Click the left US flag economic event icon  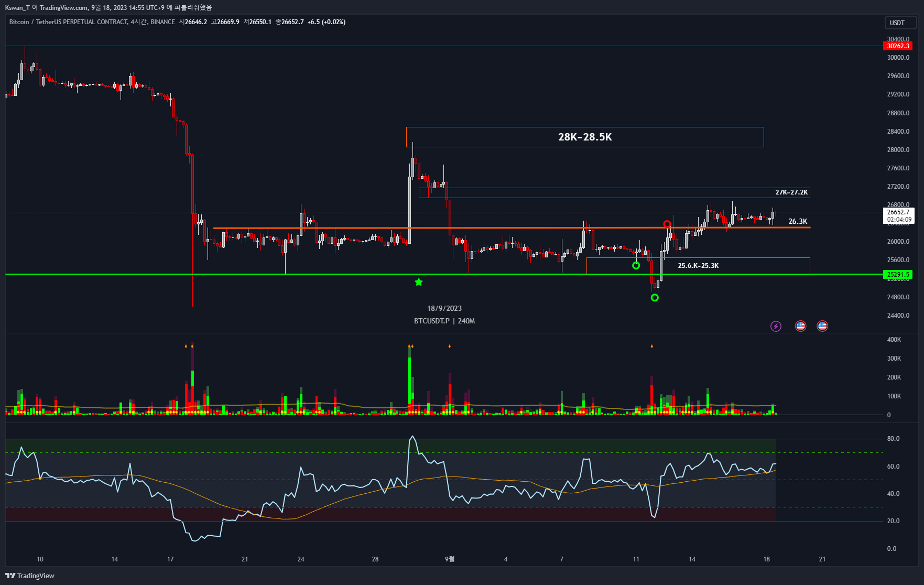800,326
